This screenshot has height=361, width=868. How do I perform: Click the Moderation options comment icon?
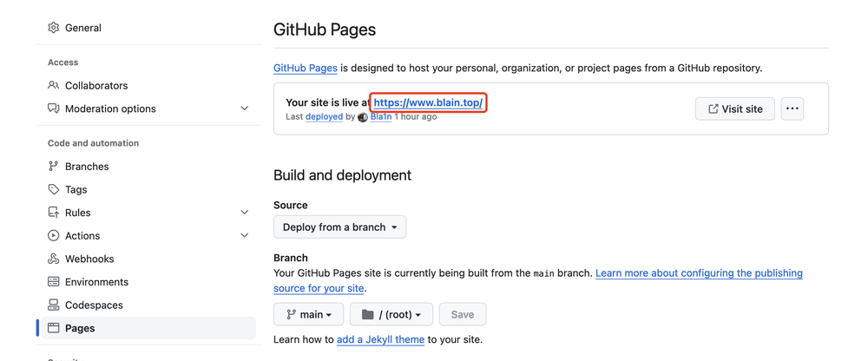53,108
